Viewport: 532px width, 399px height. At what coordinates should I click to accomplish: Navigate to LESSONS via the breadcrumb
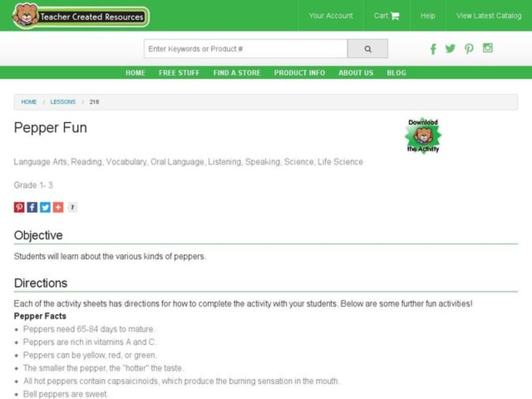[x=63, y=102]
